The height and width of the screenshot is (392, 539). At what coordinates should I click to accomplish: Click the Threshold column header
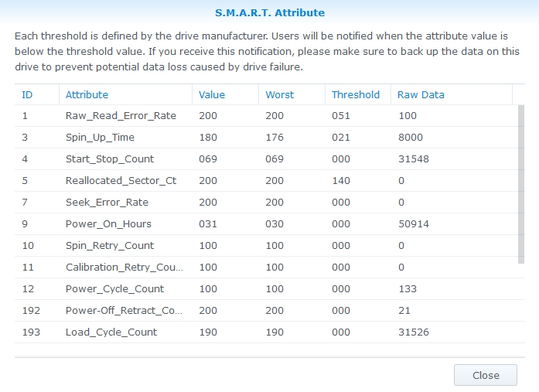356,94
